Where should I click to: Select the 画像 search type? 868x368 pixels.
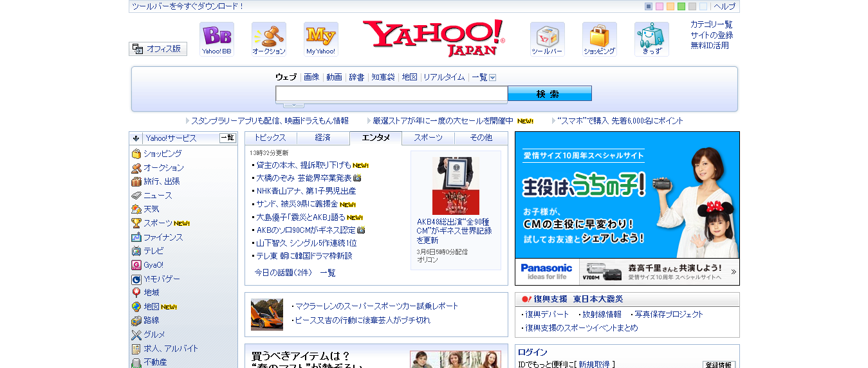311,77
